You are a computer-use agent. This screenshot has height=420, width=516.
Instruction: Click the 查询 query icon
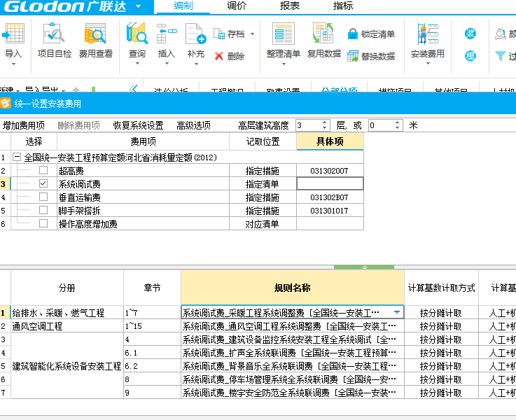(137, 34)
